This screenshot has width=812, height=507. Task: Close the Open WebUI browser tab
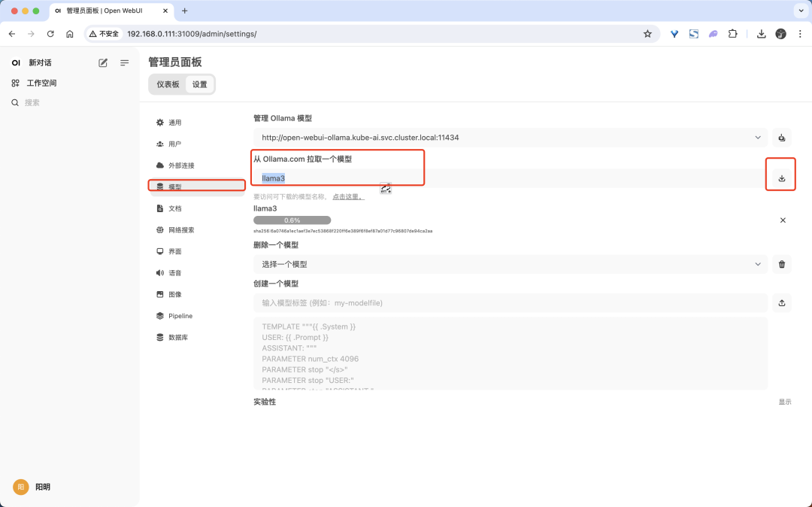coord(165,11)
